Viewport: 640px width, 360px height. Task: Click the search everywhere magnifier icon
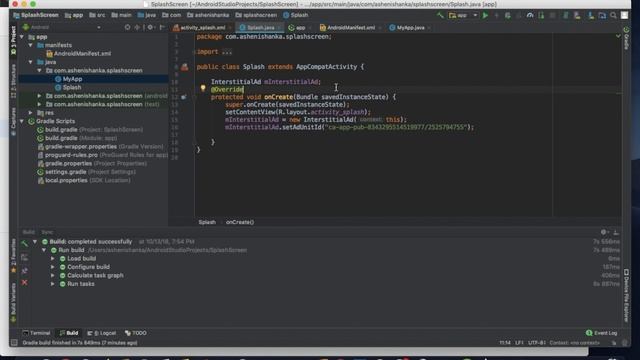(x=613, y=16)
